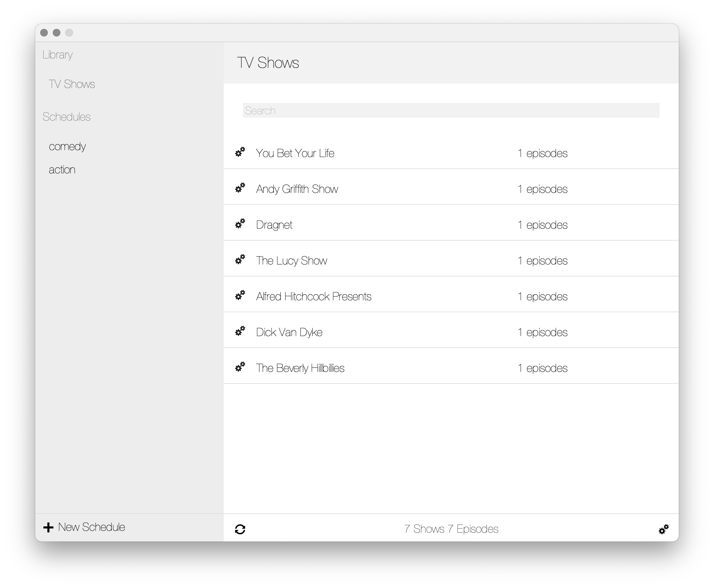Click the New Schedule label

click(x=91, y=527)
